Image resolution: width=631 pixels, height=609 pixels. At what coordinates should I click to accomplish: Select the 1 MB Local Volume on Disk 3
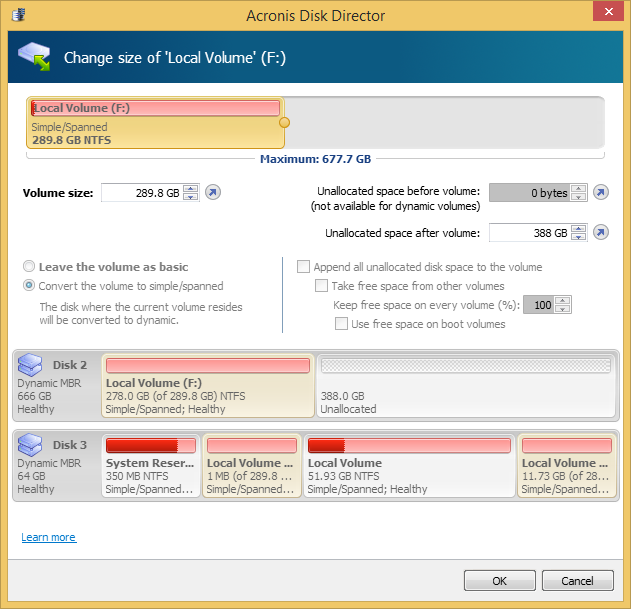point(252,466)
